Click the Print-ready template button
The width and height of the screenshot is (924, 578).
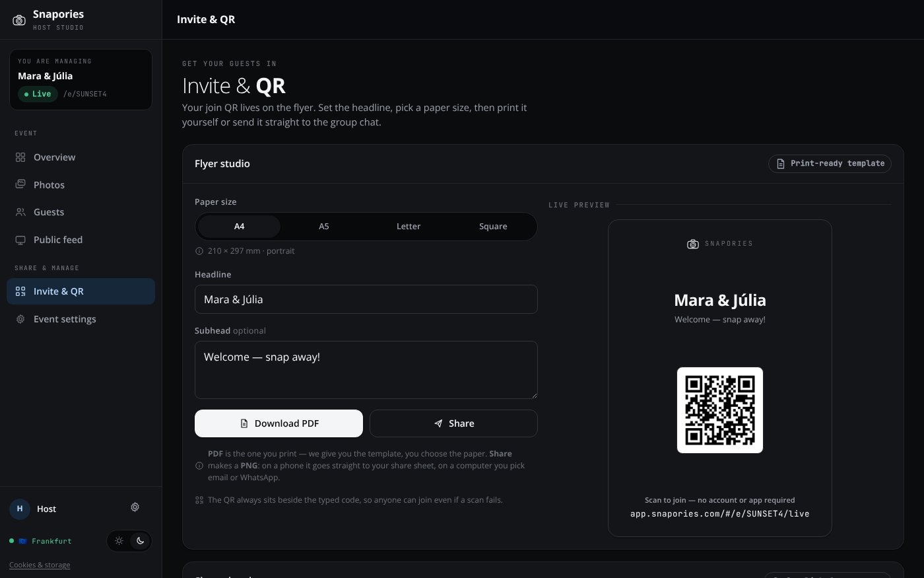830,164
